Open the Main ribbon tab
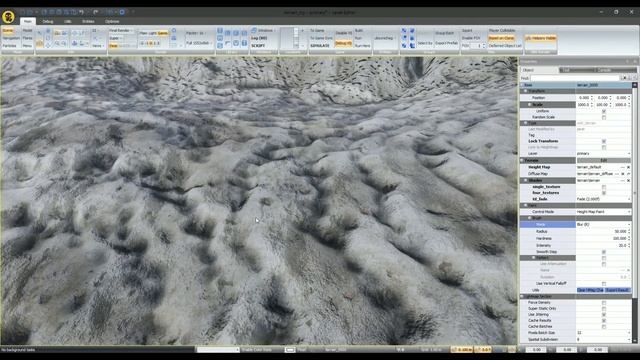The image size is (640, 360). tap(27, 21)
